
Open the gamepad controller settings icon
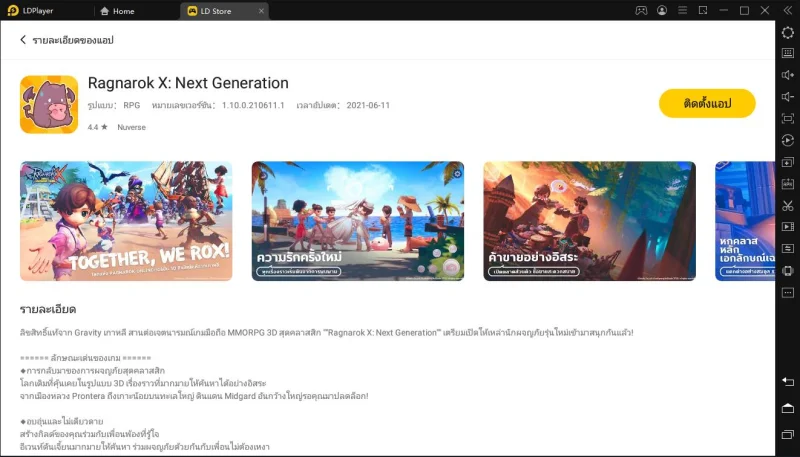click(x=641, y=10)
